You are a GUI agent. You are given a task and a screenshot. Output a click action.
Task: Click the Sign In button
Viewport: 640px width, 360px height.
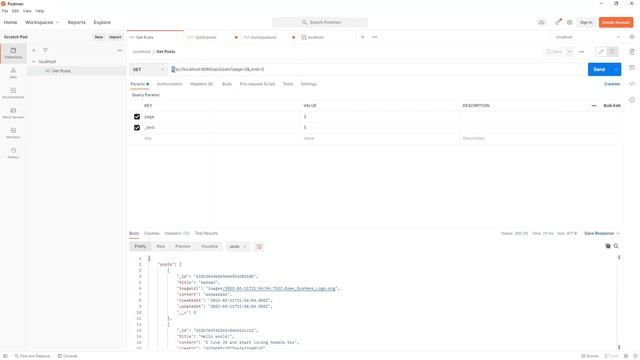586,22
